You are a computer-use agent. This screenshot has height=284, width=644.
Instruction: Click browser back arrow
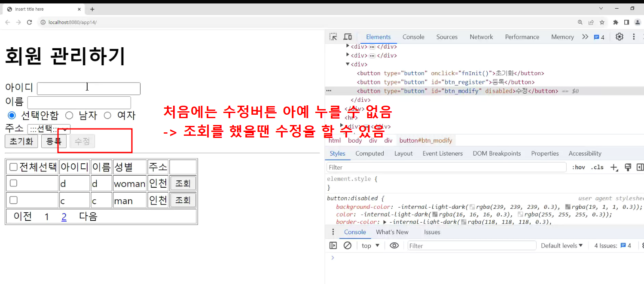coord(8,22)
